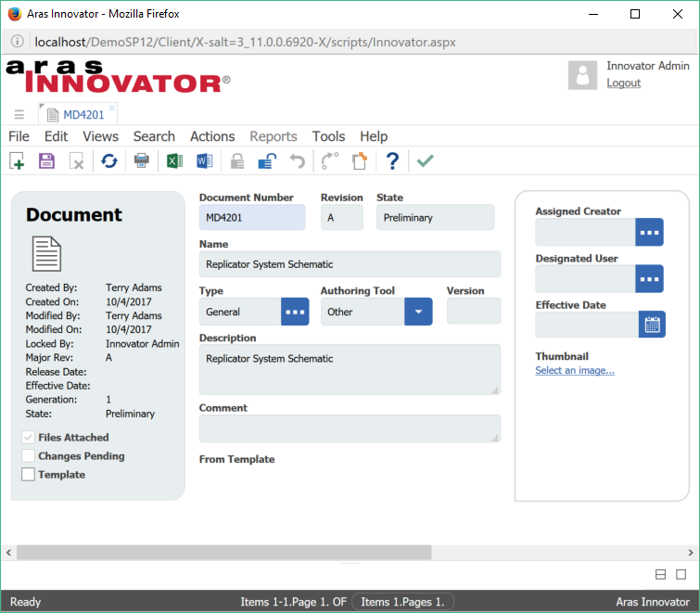The height and width of the screenshot is (613, 700).
Task: Click the Document Number field
Action: [x=252, y=217]
